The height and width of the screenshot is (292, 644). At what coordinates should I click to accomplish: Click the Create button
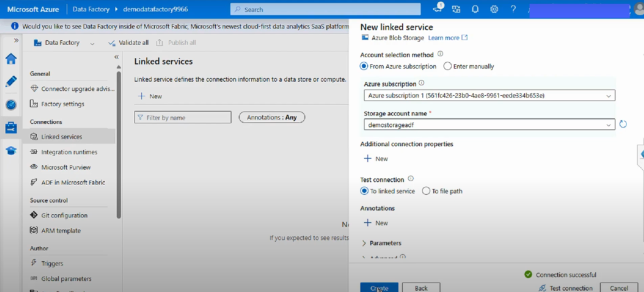[x=379, y=288]
